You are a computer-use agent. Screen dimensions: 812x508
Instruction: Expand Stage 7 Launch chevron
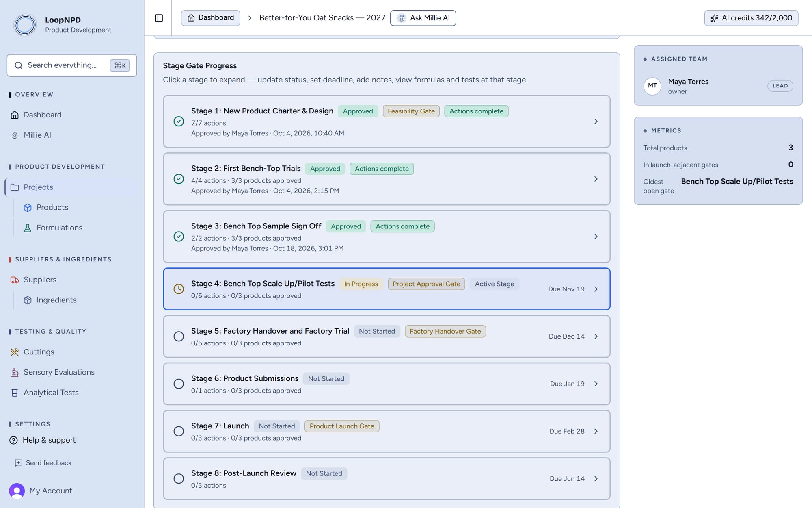596,432
